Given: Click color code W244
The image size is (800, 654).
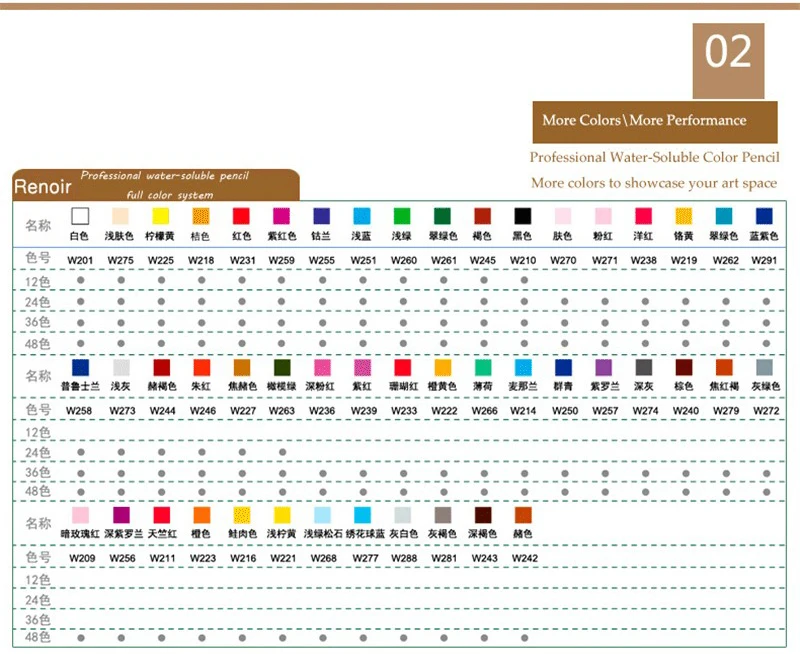Looking at the screenshot, I should tap(163, 411).
